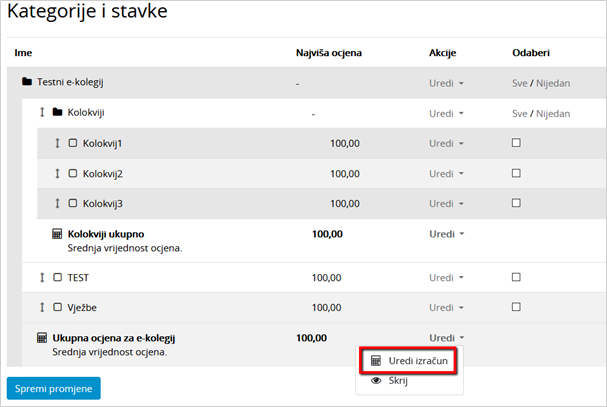The width and height of the screenshot is (607, 407).
Task: Open Uredi dropdown for Testni e-kolegij
Action: point(446,83)
